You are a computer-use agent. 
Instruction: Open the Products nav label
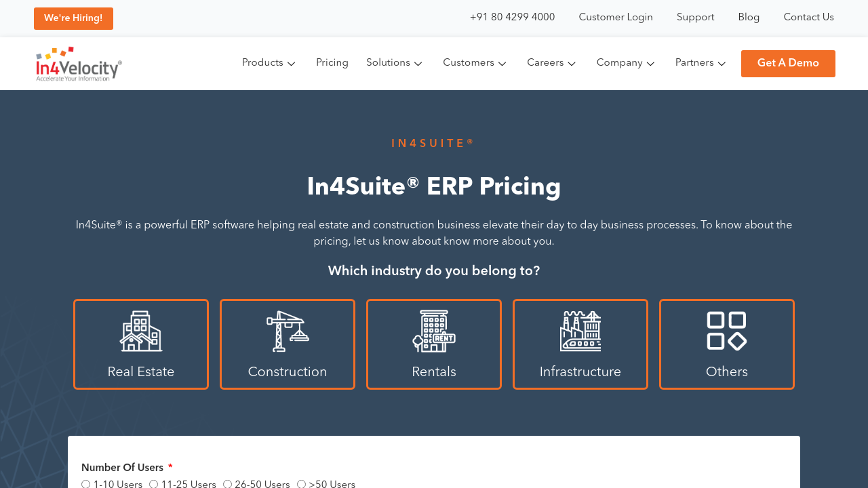(x=262, y=63)
